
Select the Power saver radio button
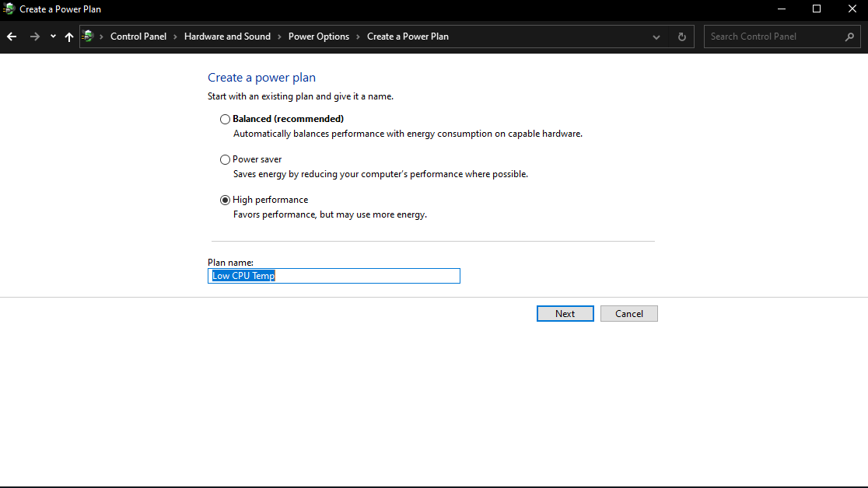tap(226, 159)
